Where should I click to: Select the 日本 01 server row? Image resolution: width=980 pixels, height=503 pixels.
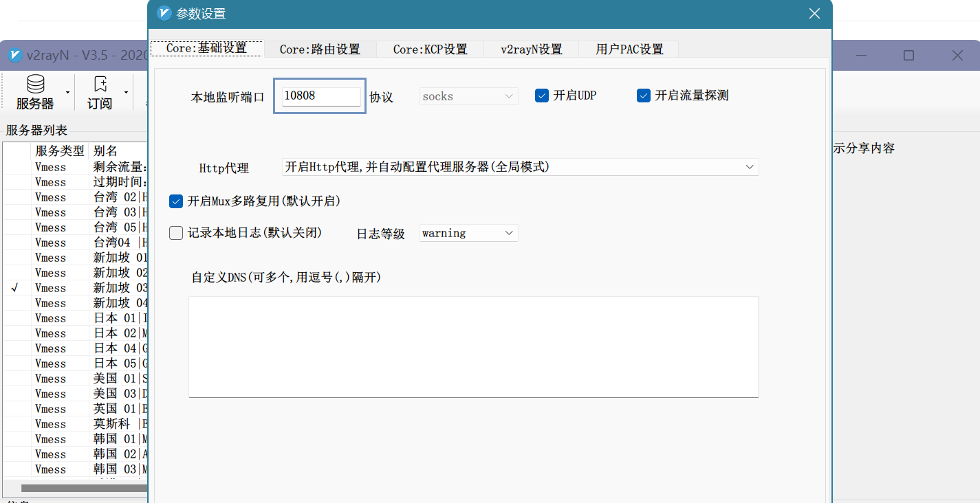point(76,318)
